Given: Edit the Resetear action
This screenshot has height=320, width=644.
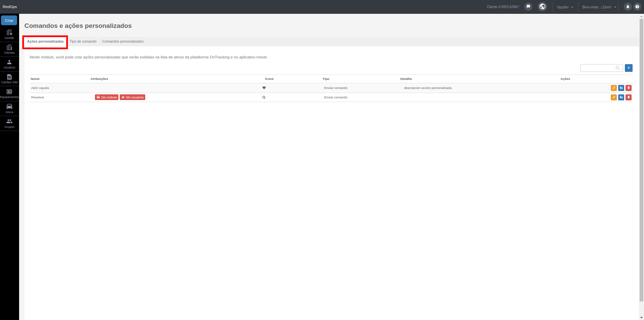Looking at the screenshot, I should (614, 97).
